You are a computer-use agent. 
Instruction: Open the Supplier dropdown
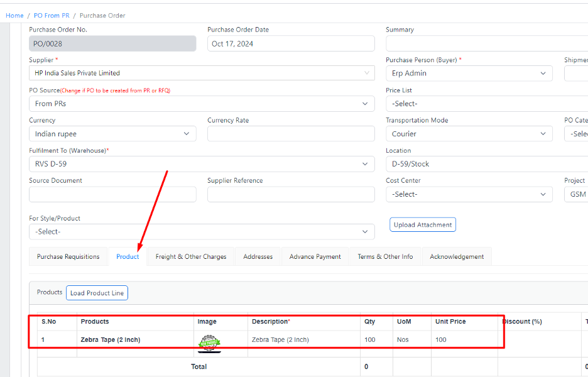(201, 74)
